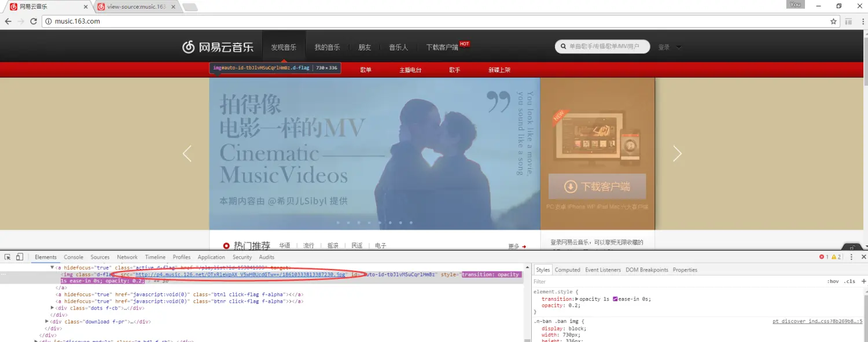Select the 发现音乐 nav item

[x=284, y=47]
